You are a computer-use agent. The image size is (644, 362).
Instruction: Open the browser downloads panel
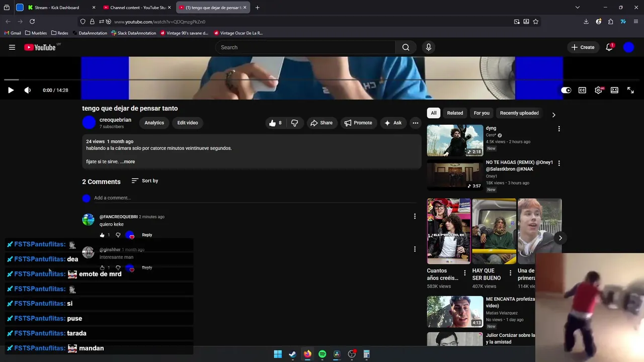pyautogui.click(x=586, y=22)
